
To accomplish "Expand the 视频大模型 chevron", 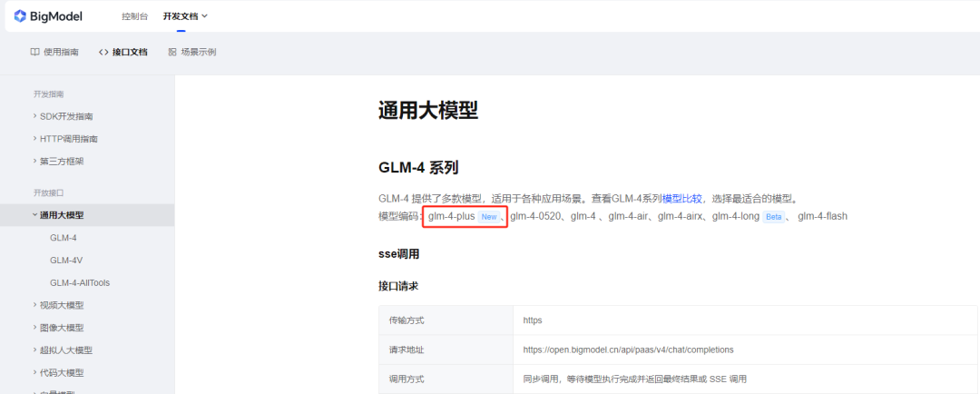I will click(x=35, y=304).
